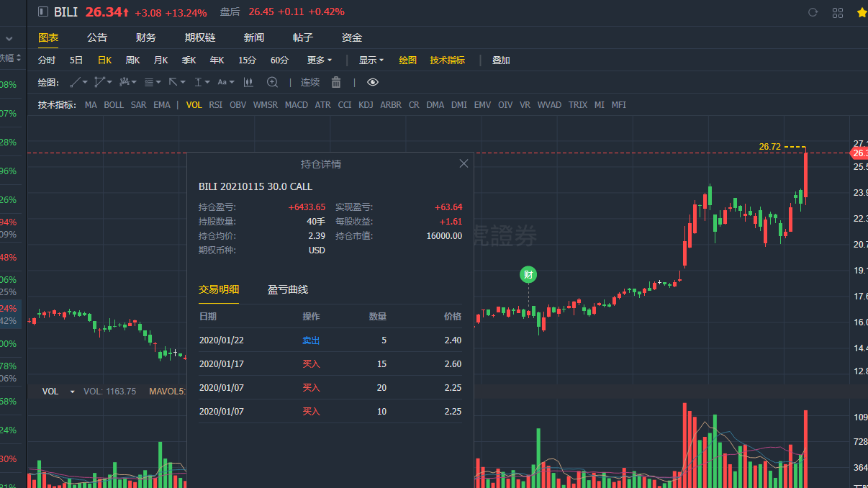Click the zoom-in magnifier icon

[272, 82]
